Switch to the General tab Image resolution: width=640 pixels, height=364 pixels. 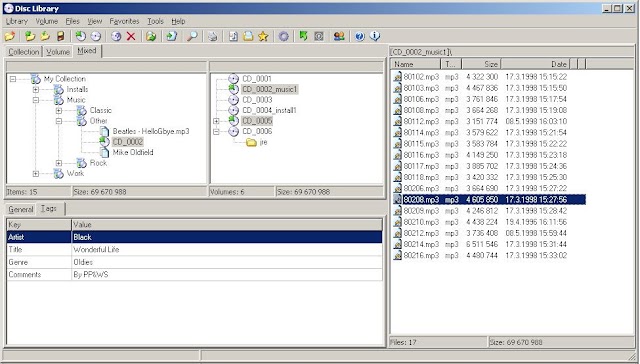click(x=20, y=209)
